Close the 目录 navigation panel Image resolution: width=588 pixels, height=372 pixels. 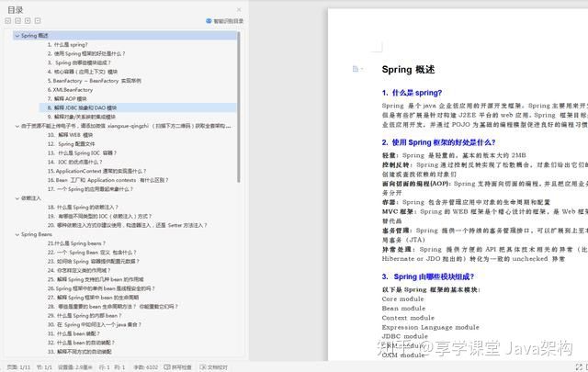239,10
